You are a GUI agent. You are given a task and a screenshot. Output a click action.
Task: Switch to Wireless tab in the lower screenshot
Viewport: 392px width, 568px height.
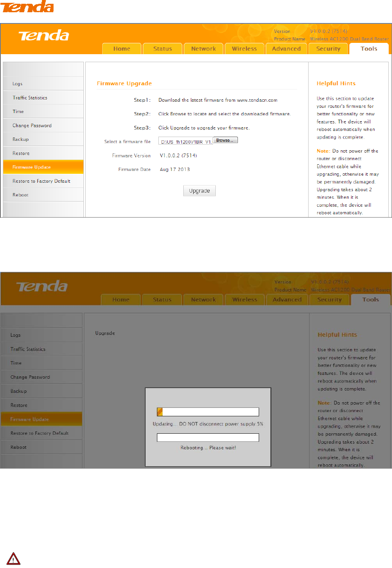(x=245, y=300)
